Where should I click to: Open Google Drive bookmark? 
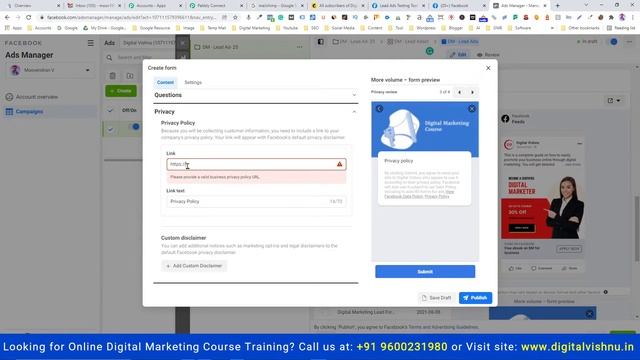[104, 28]
